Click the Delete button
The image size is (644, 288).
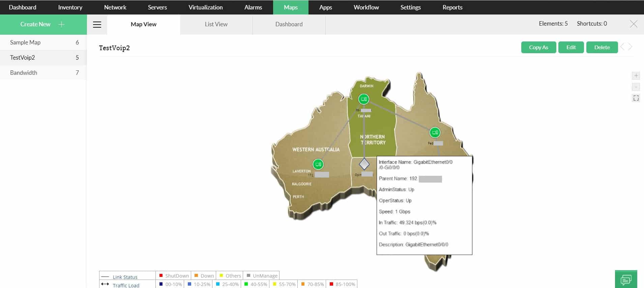(x=602, y=47)
